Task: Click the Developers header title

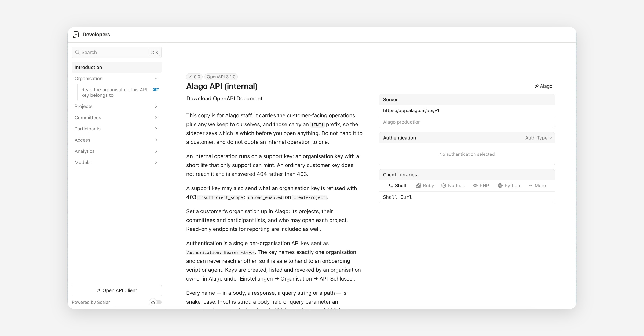Action: point(96,35)
